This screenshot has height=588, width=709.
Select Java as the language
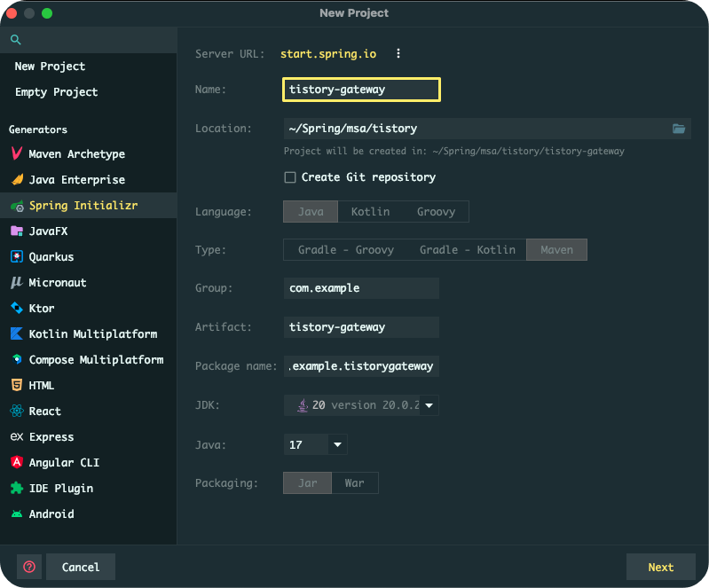tap(311, 211)
